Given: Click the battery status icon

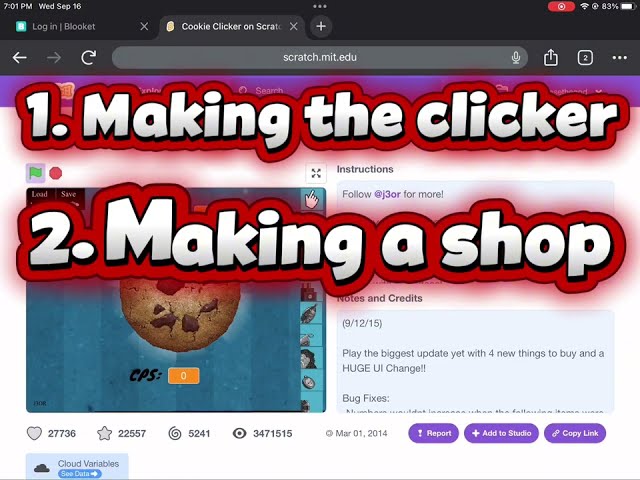Looking at the screenshot, I should [x=628, y=7].
